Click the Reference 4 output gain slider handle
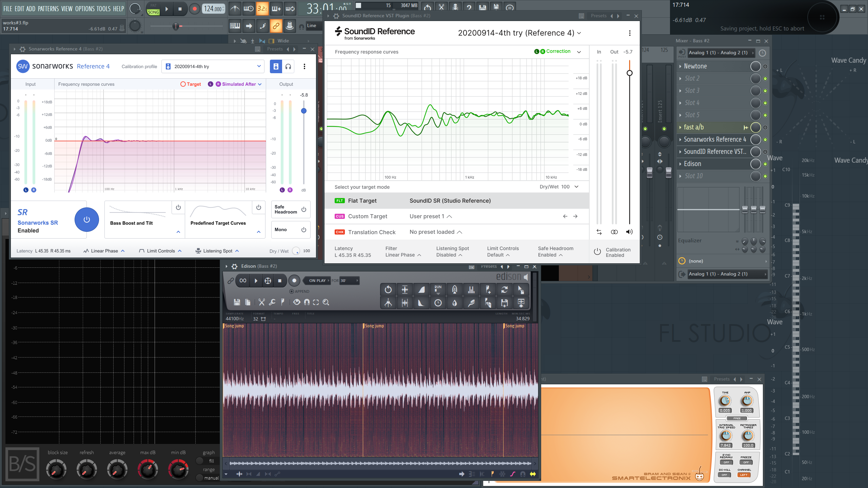This screenshot has width=868, height=488. [304, 111]
